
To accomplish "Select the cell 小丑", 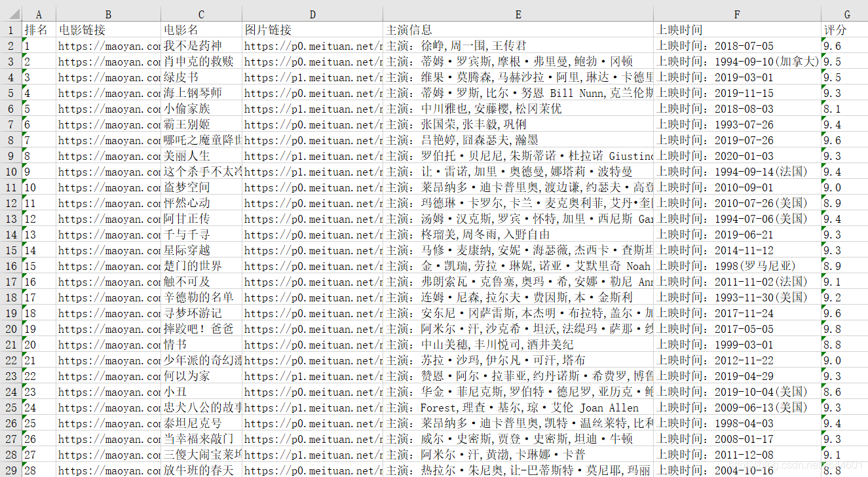I will click(x=201, y=392).
